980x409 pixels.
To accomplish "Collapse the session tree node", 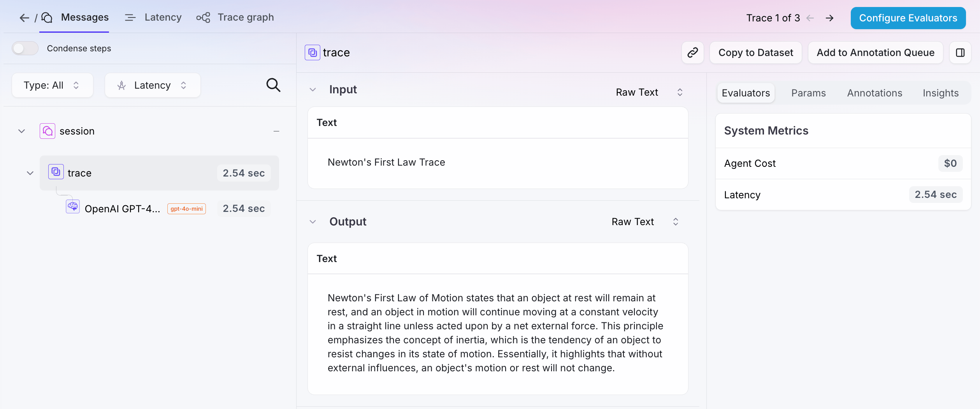I will click(x=22, y=131).
